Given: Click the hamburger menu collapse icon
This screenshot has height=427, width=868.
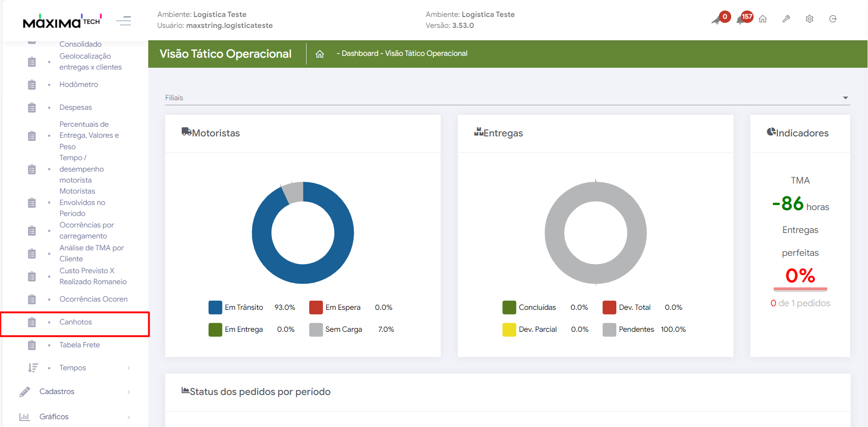Looking at the screenshot, I should coord(124,21).
